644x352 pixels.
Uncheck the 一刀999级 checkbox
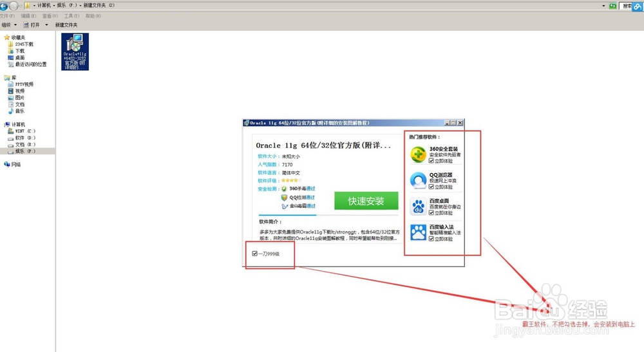tap(254, 254)
